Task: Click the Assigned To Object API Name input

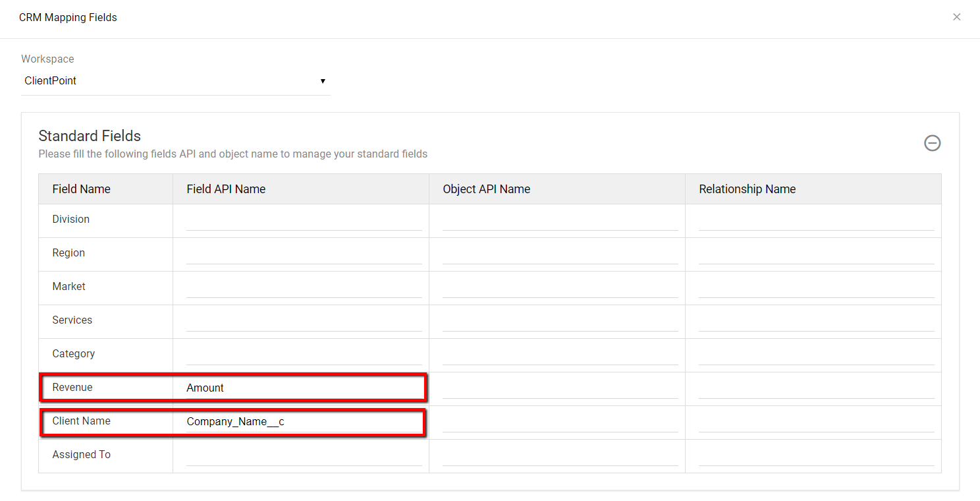Action: coord(560,455)
